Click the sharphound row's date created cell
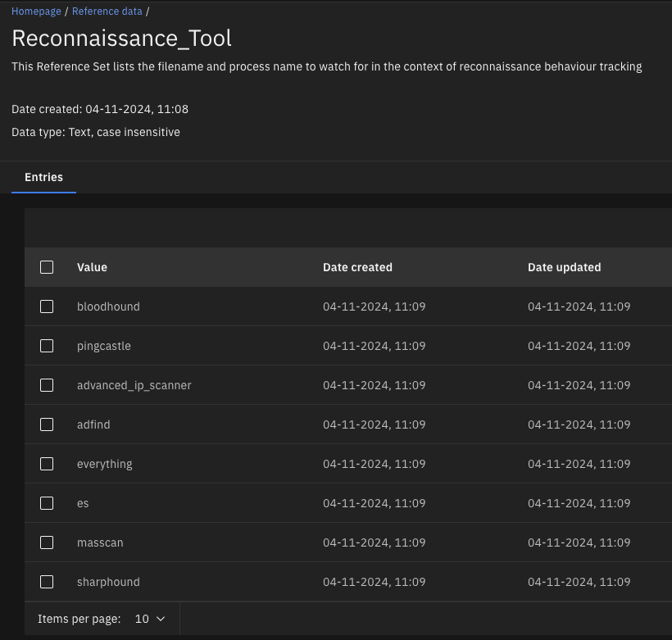This screenshot has width=672, height=640. pos(374,581)
